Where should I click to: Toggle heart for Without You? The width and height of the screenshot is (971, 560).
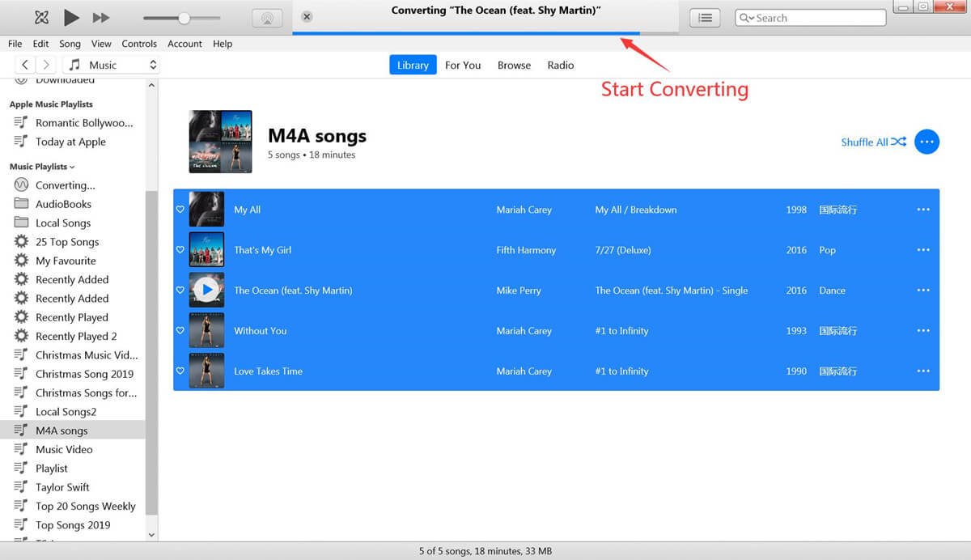tap(180, 331)
